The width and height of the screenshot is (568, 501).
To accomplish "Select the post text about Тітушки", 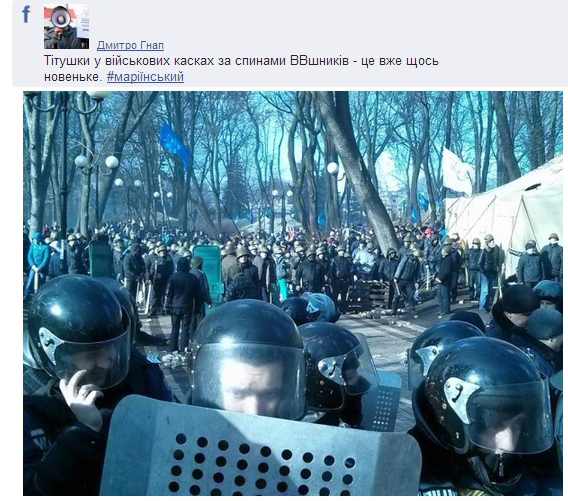I will point(241,69).
